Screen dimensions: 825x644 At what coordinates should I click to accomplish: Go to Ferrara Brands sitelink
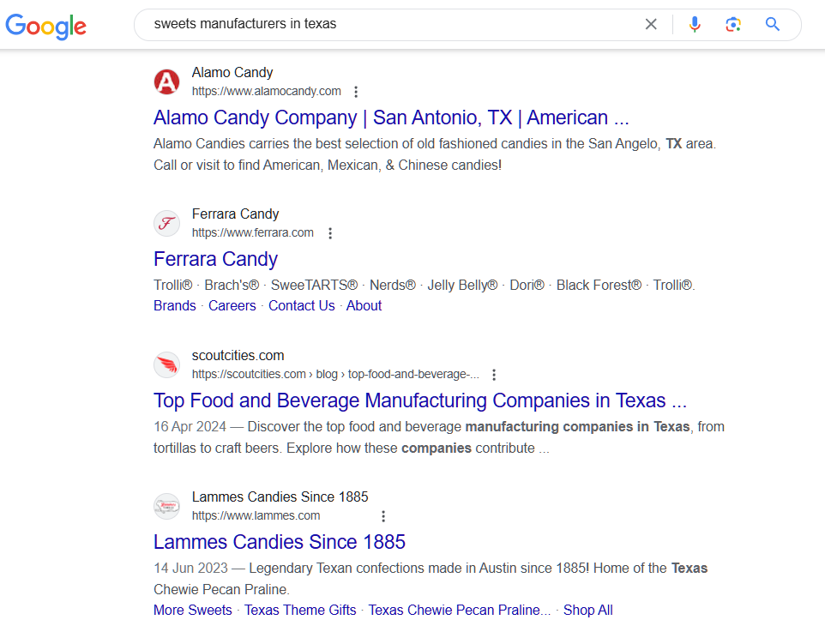[175, 305]
